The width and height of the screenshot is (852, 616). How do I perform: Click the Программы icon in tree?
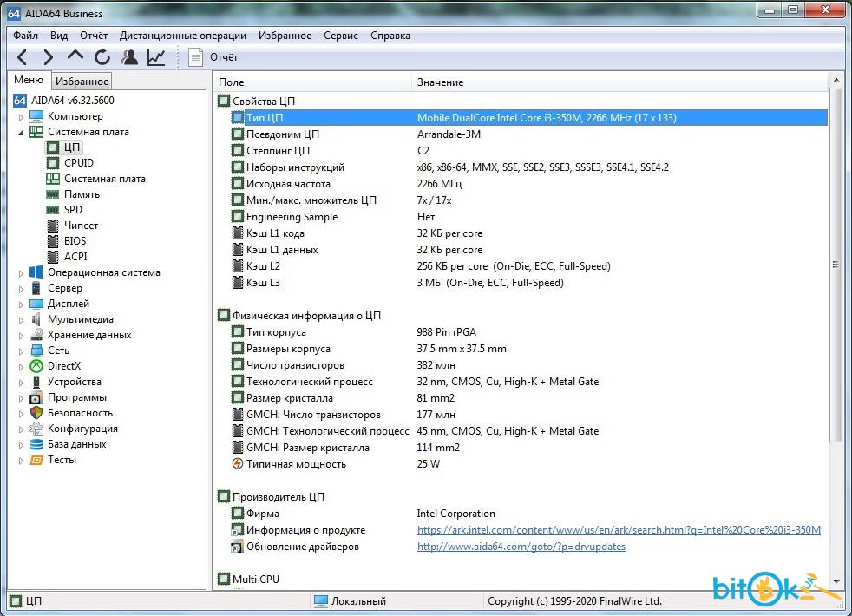click(36, 397)
